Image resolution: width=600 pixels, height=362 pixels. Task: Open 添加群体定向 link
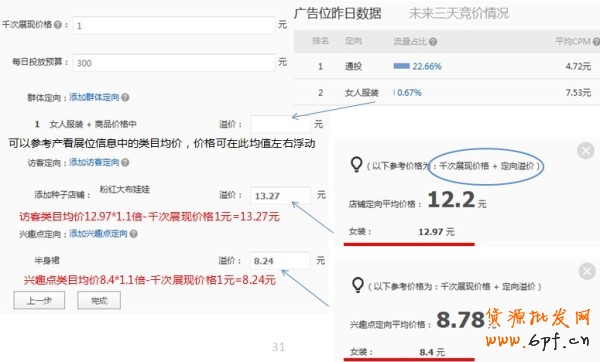[x=94, y=97]
